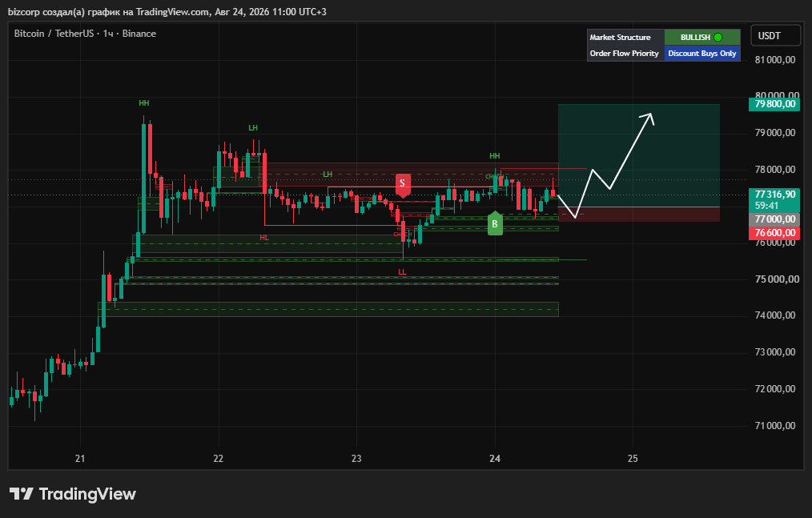
Task: Click the 81 000,00 price axis value
Action: 775,60
